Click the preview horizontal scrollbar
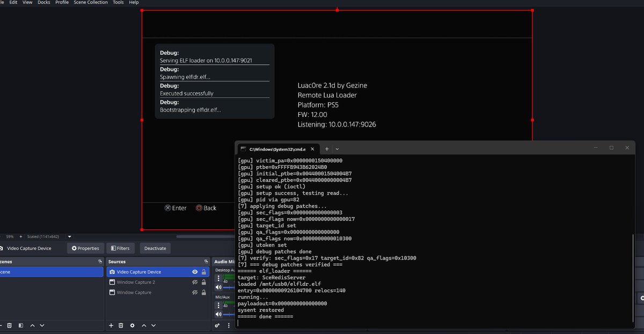The width and height of the screenshot is (644, 334). 206,236
